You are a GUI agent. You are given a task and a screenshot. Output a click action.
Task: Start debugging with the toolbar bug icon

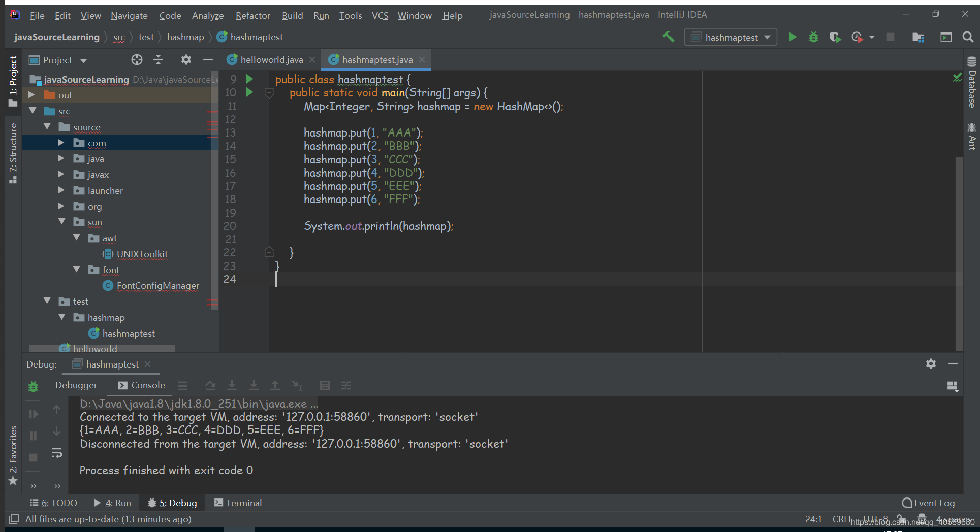click(813, 37)
